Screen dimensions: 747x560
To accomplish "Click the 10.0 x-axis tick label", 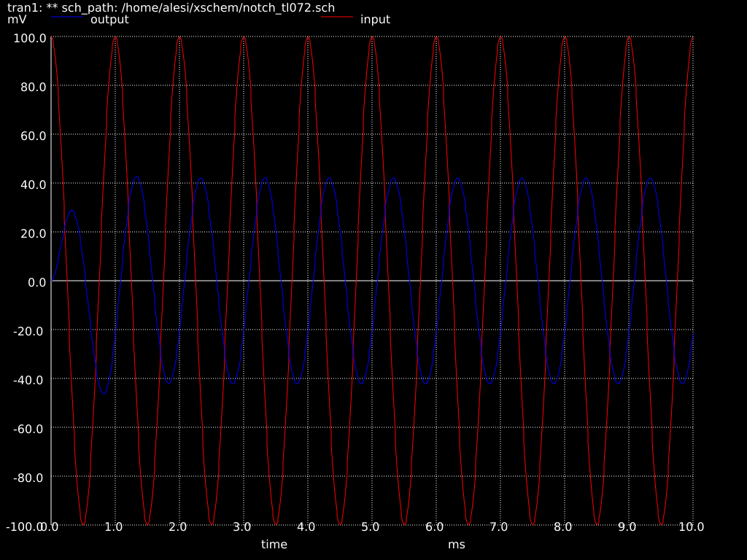I will [x=692, y=526].
